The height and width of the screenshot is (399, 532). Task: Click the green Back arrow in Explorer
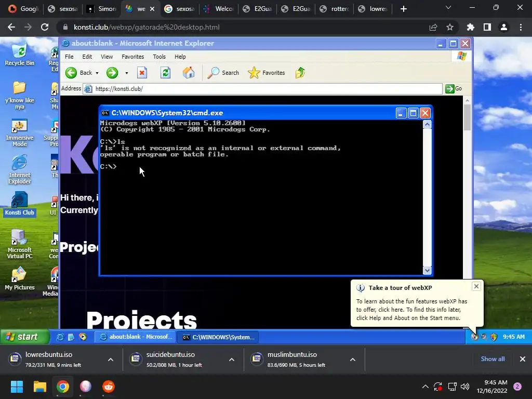coord(71,73)
